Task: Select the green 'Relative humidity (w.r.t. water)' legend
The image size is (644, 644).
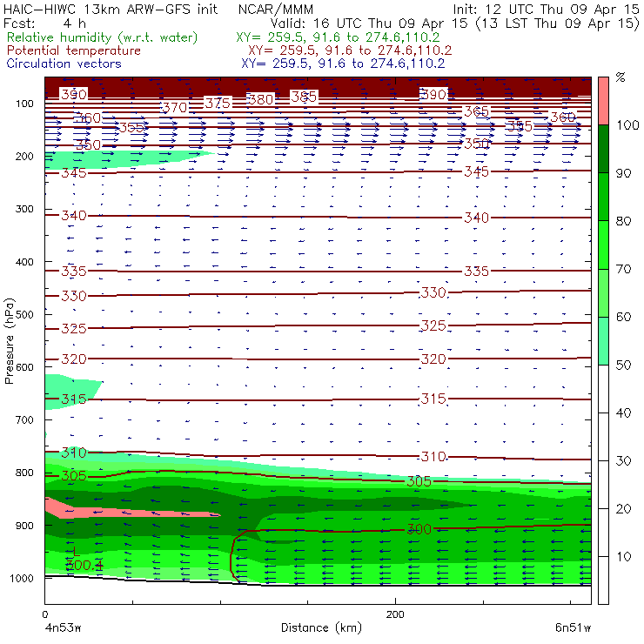Action: (x=103, y=37)
